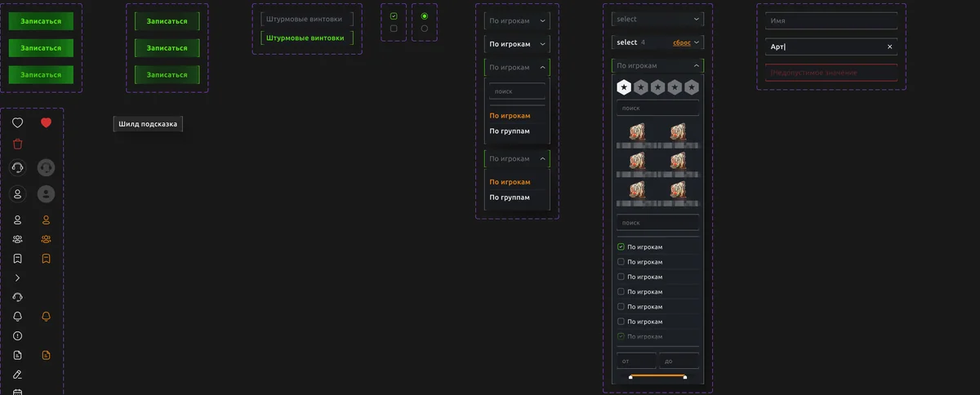Open the white-text collapsed По игрокам dropdown
Viewport: 980px width, 395px height.
pos(518,44)
